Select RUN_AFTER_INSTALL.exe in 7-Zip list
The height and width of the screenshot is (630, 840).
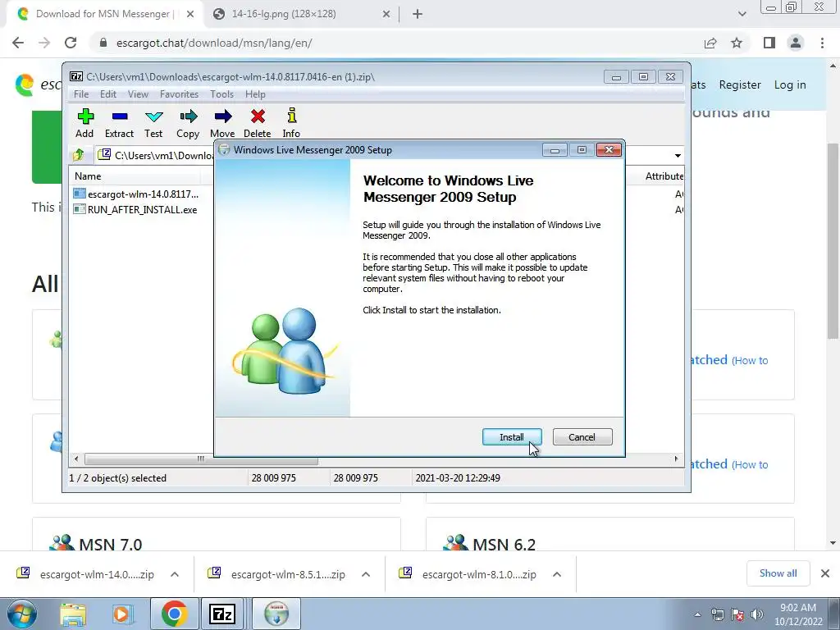pos(136,209)
